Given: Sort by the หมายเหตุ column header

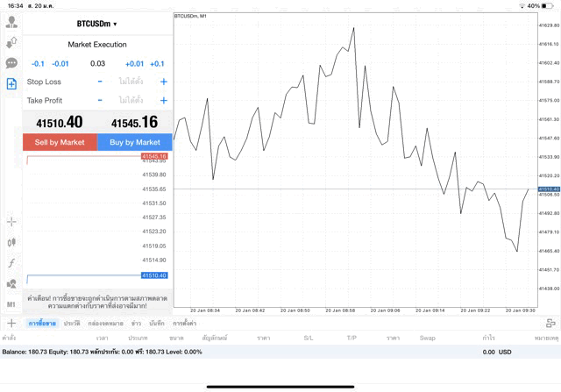Looking at the screenshot, I should point(546,338).
